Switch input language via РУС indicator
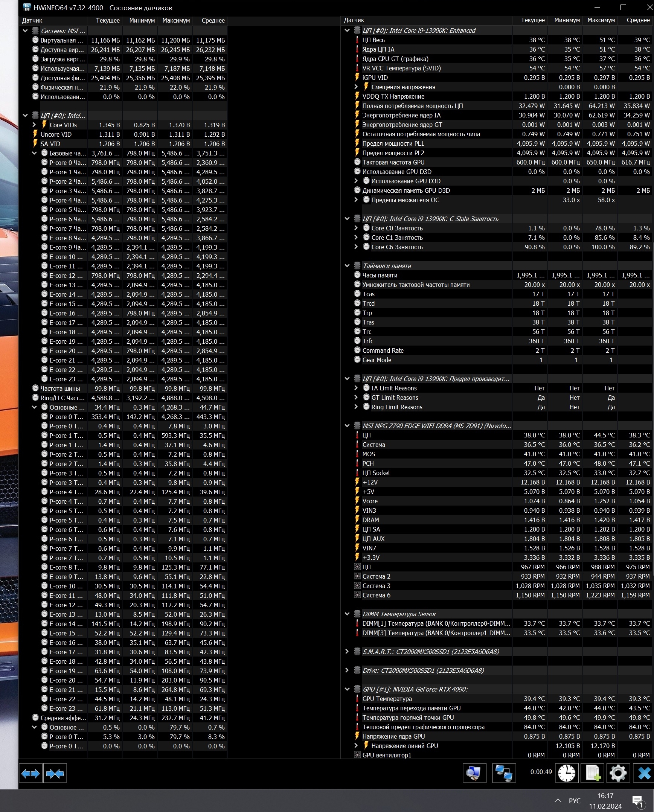Screen dimensions: 654x812 click(575, 801)
